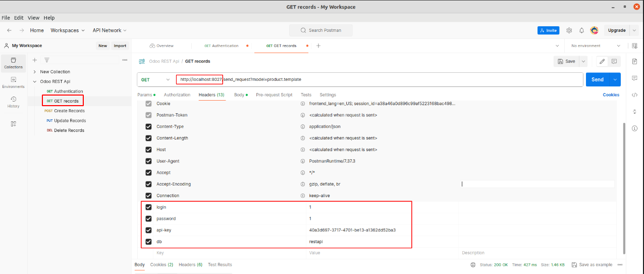This screenshot has width=644, height=274.
Task: Uncheck the api-key header checkbox
Action: tap(148, 230)
